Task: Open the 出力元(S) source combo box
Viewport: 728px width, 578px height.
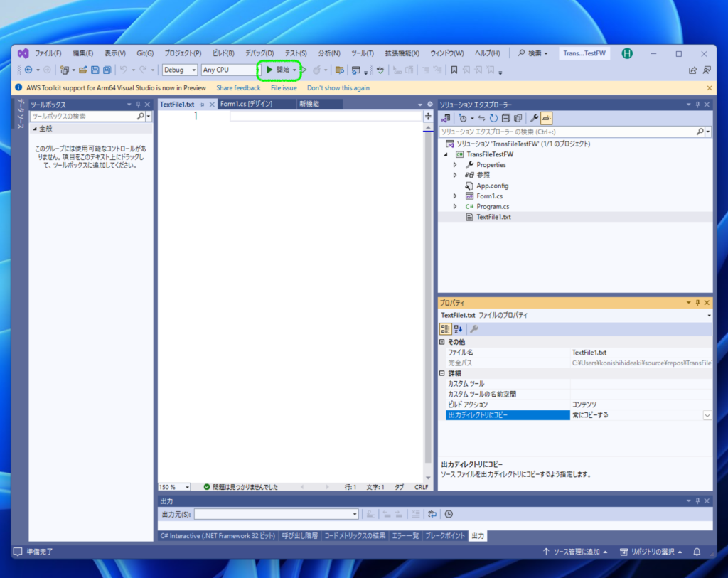Action: (277, 514)
